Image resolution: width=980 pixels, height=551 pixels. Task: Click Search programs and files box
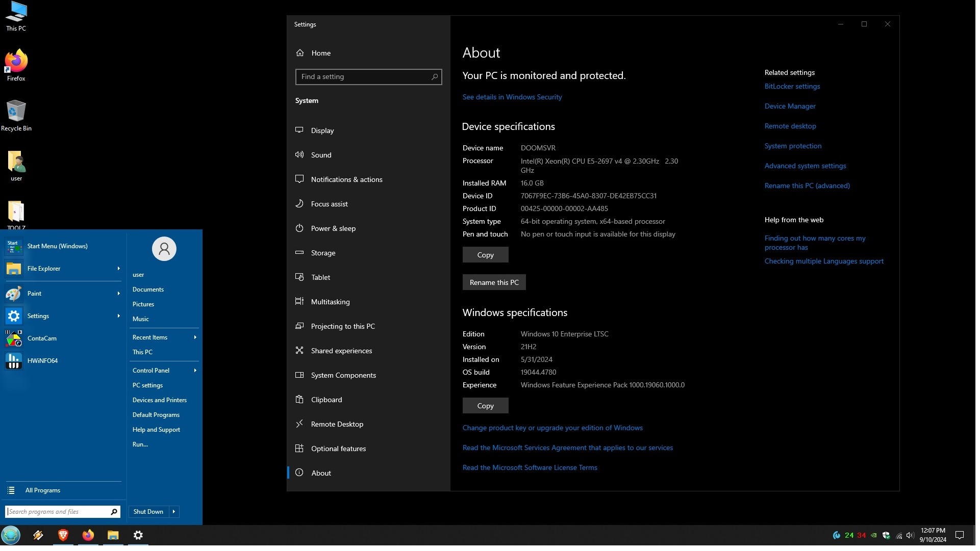pos(63,511)
